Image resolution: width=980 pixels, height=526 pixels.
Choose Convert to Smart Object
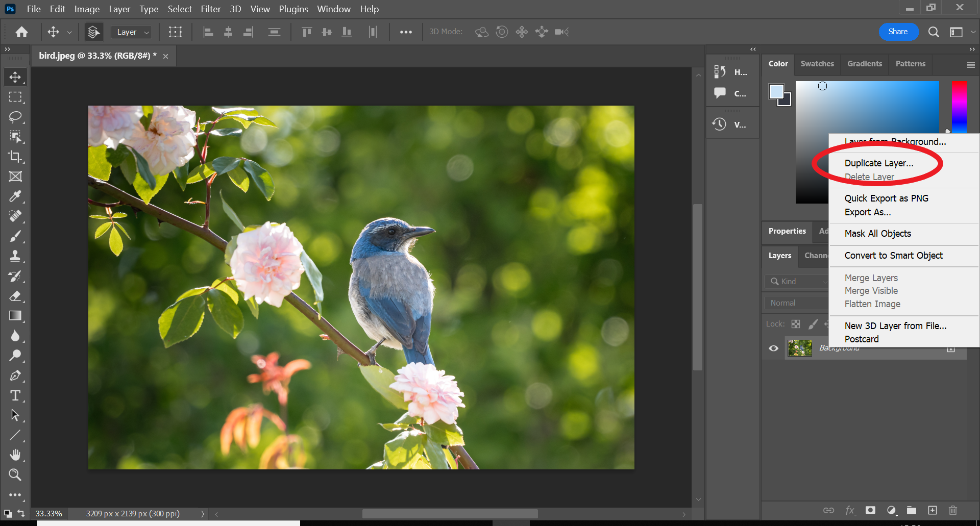[x=893, y=256]
